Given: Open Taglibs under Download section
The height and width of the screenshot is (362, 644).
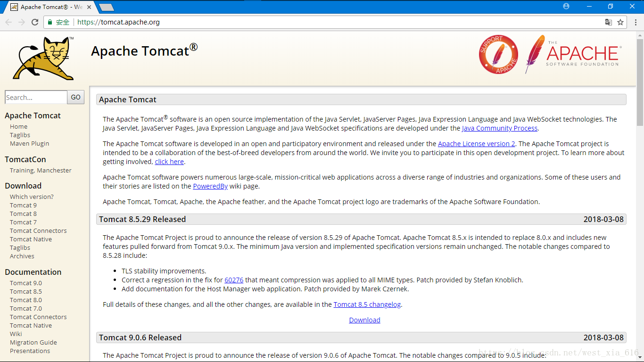Looking at the screenshot, I should [20, 247].
